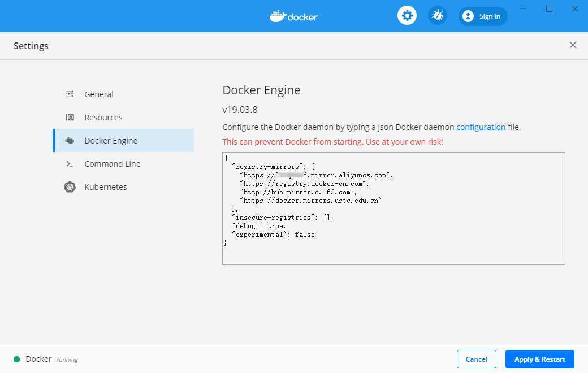588x373 pixels.
Task: Click the Docker Engine whale icon
Action: click(x=70, y=141)
